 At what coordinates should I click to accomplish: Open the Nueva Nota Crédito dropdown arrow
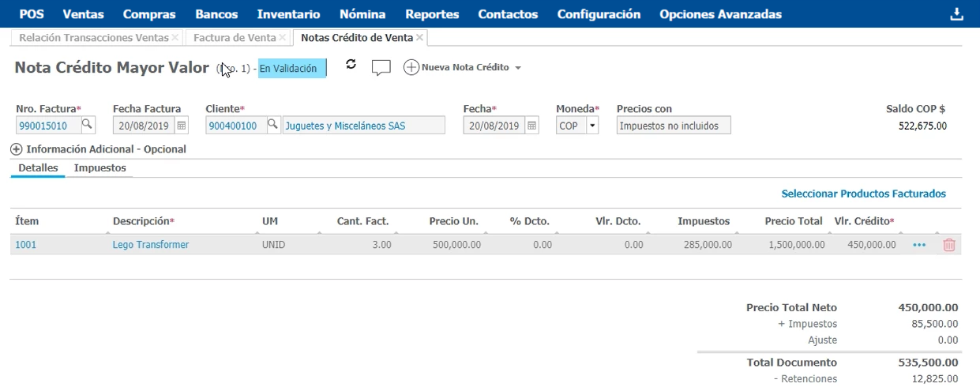(518, 69)
